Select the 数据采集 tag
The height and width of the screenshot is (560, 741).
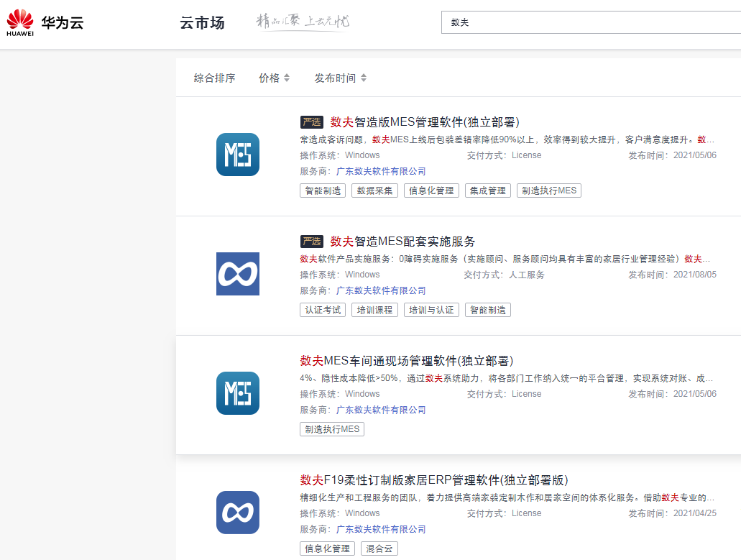click(374, 191)
